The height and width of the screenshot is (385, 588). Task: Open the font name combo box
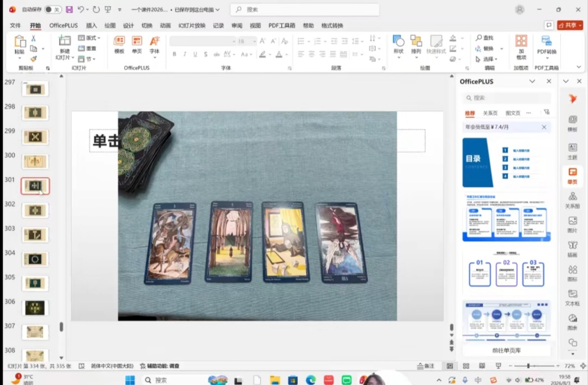(203, 41)
